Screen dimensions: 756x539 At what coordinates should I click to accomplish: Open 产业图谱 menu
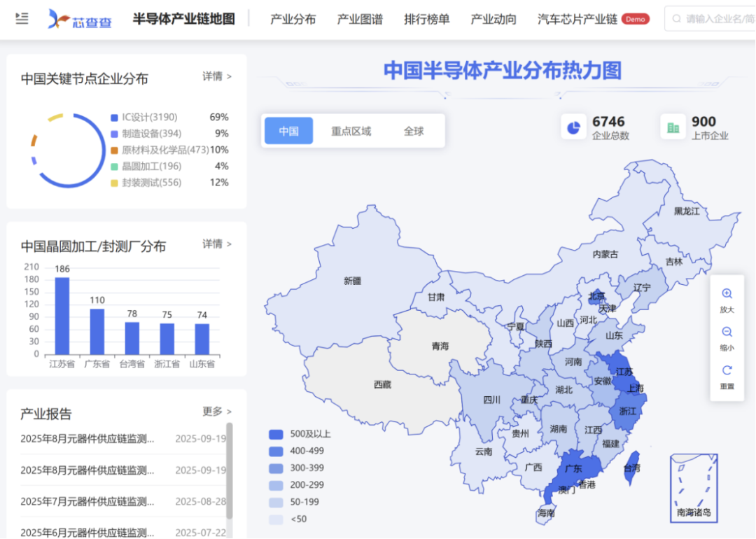click(x=360, y=20)
